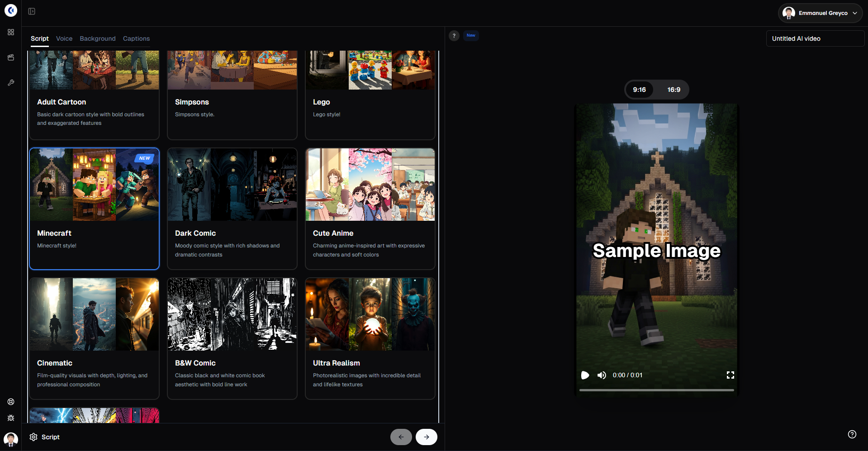The height and width of the screenshot is (451, 868).
Task: Click the question mark badge beside New
Action: tap(454, 36)
